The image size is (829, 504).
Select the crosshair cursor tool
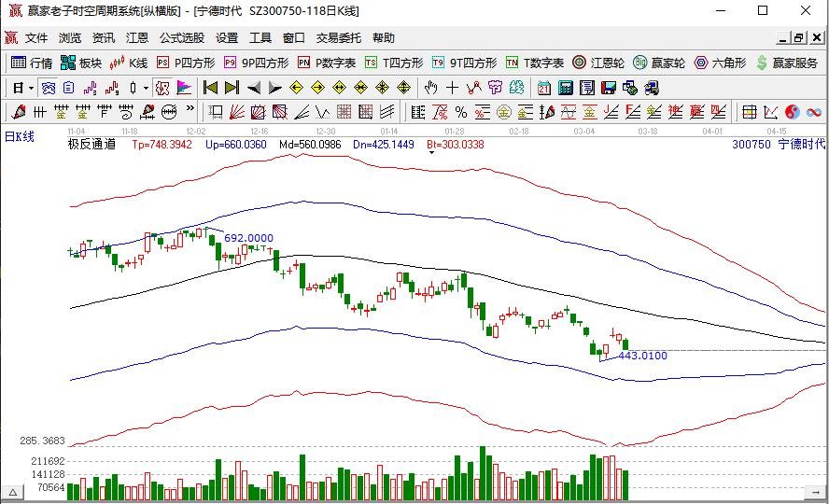pyautogui.click(x=453, y=88)
